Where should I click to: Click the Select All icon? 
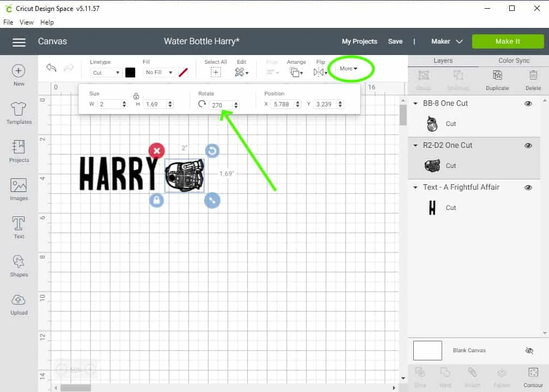pyautogui.click(x=216, y=73)
